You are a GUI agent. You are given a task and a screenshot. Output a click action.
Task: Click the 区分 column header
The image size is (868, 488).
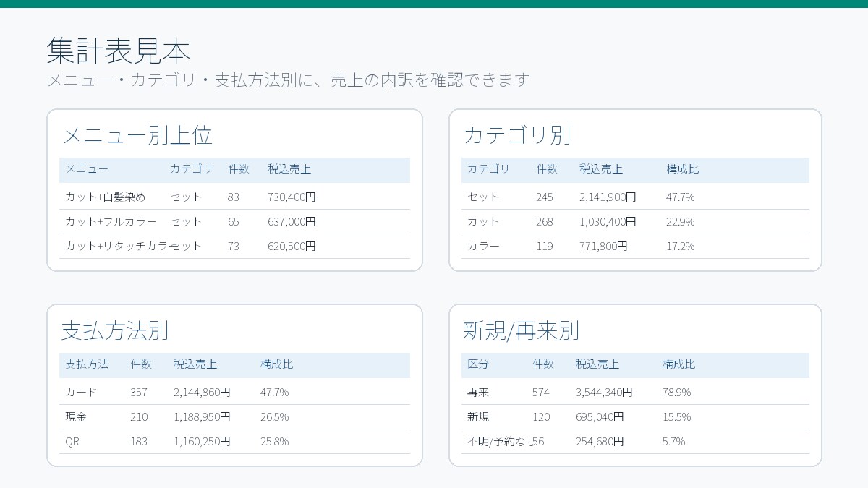click(478, 364)
